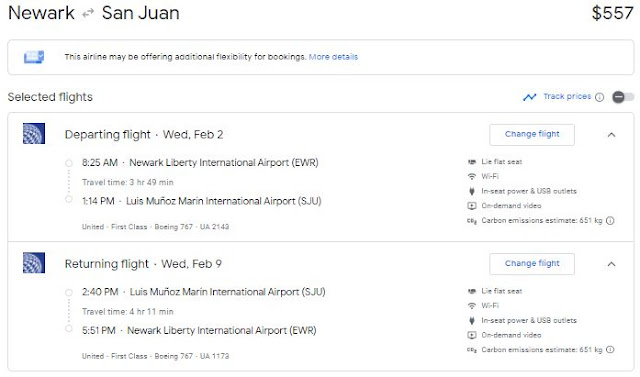Click the returning flight CO2 emissions icon

472,350
